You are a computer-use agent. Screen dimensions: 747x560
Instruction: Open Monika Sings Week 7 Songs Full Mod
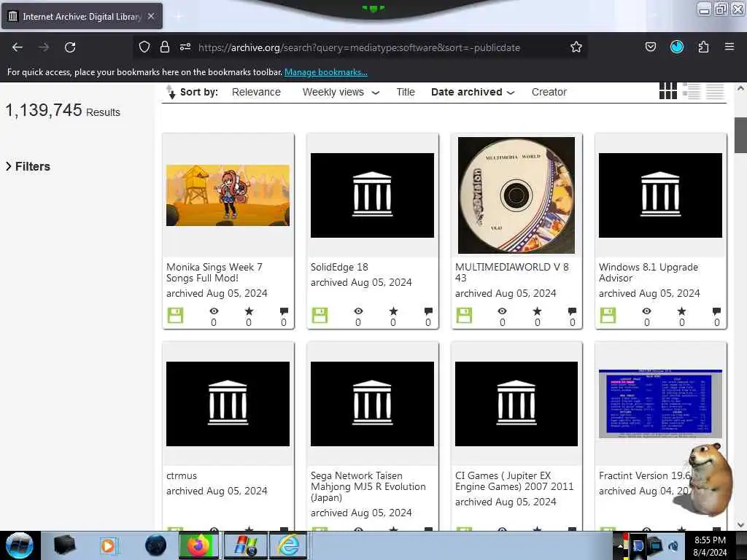214,273
